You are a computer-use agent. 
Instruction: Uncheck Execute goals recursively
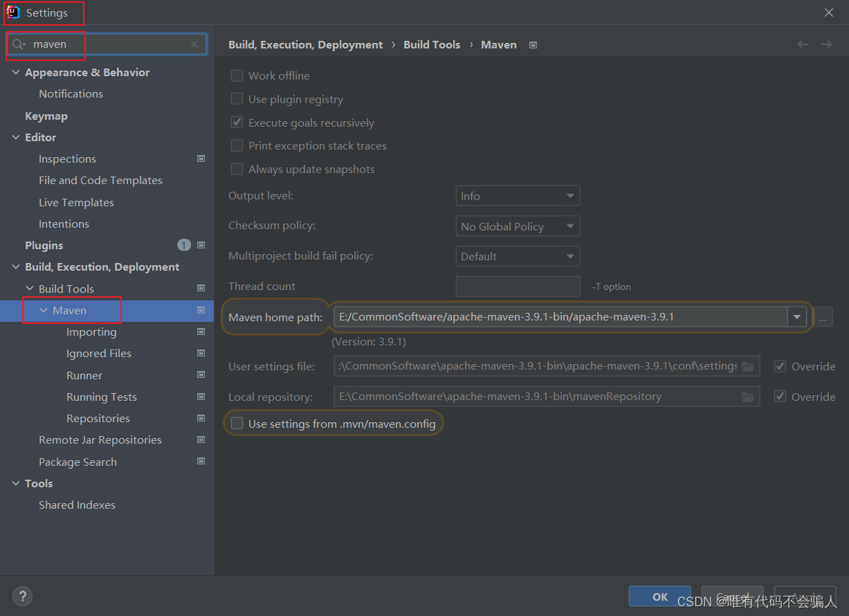click(x=237, y=123)
